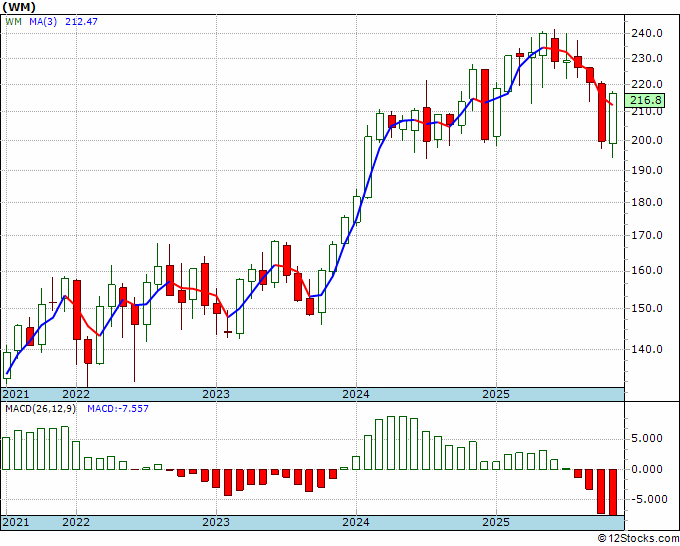680x546 pixels.
Task: Click the 212.47 moving average value
Action: [x=81, y=21]
